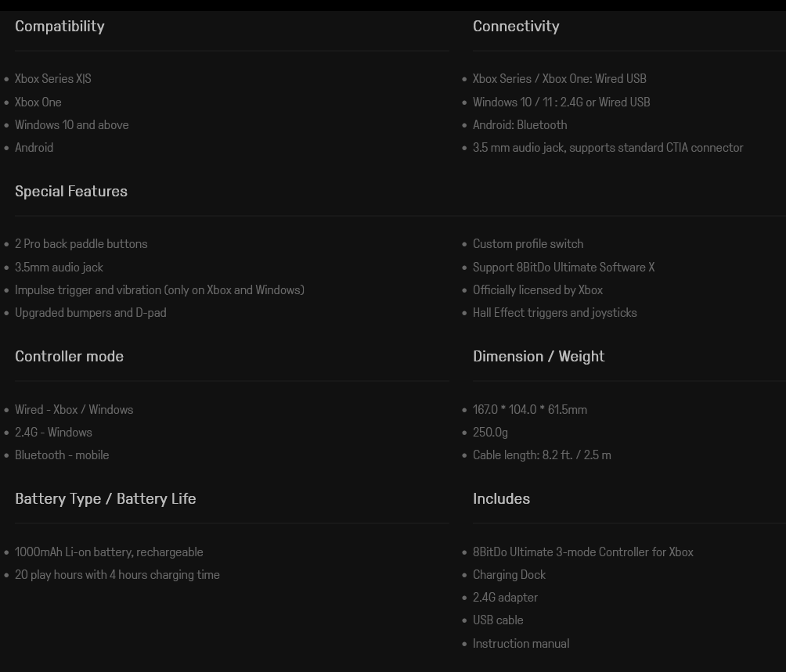Screen dimensions: 786x672
Task: Select the Special Features heading
Action: 71,191
